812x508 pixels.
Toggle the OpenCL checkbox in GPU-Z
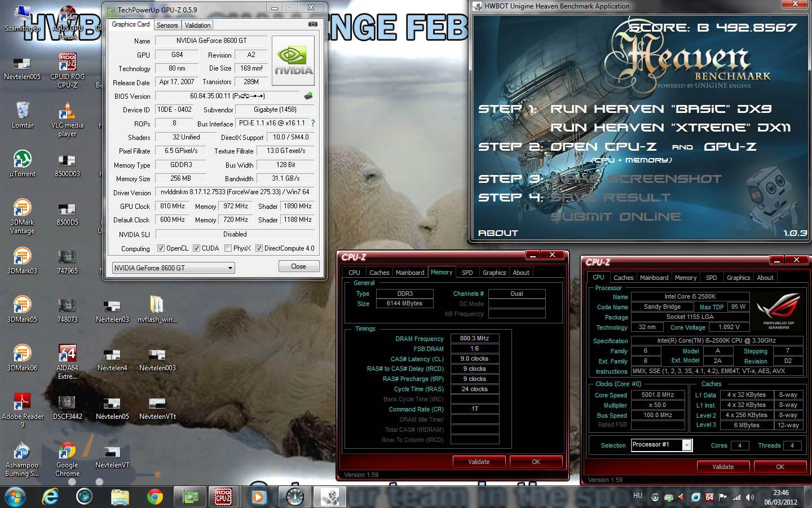click(161, 248)
